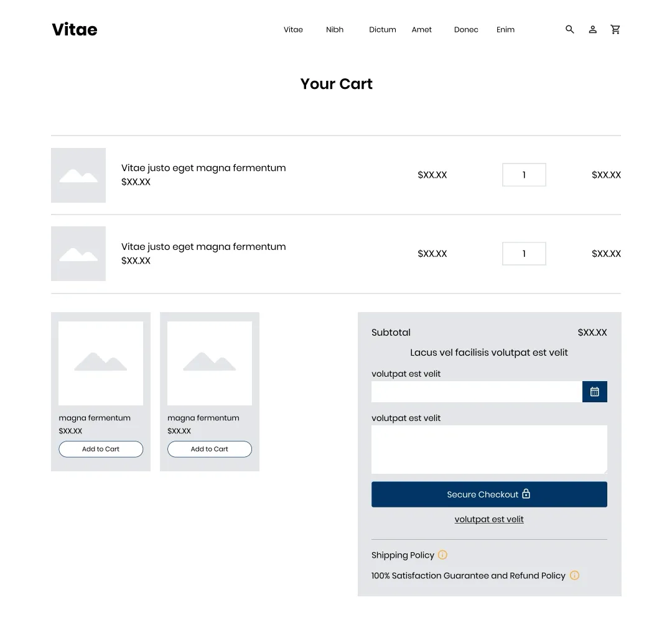The width and height of the screenshot is (672, 628).
Task: Add second recommended product to cart
Action: 210,449
